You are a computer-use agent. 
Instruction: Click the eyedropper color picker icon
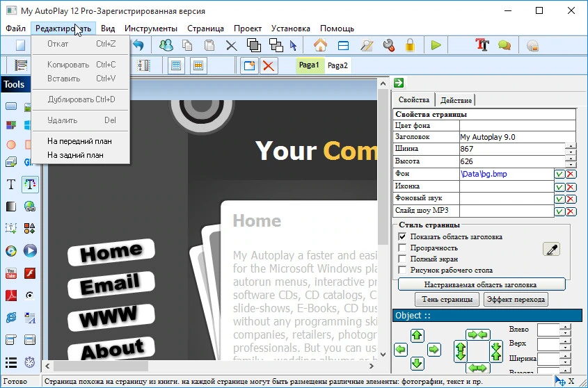click(x=551, y=250)
